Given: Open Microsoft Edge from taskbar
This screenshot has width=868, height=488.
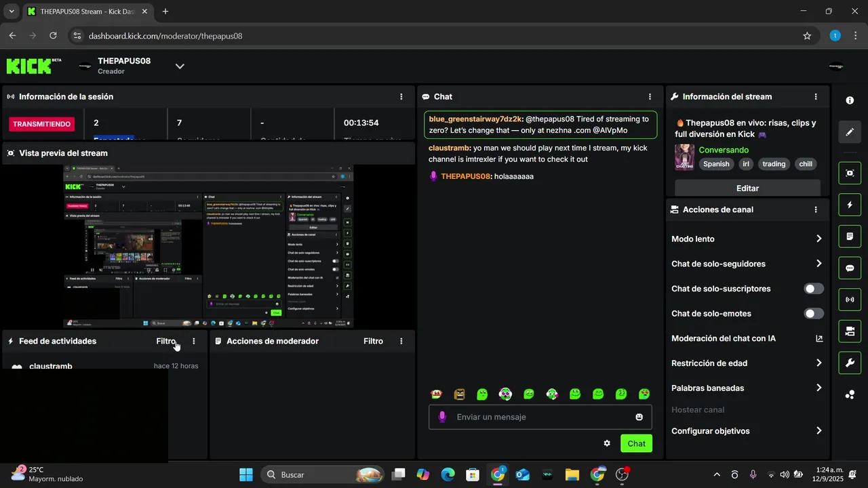Looking at the screenshot, I should point(448,474).
